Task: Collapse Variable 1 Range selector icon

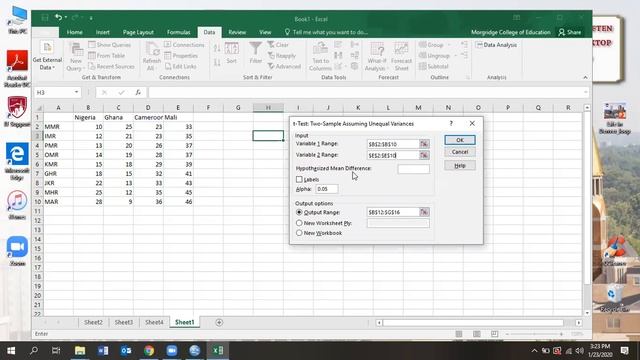Action: [x=424, y=144]
